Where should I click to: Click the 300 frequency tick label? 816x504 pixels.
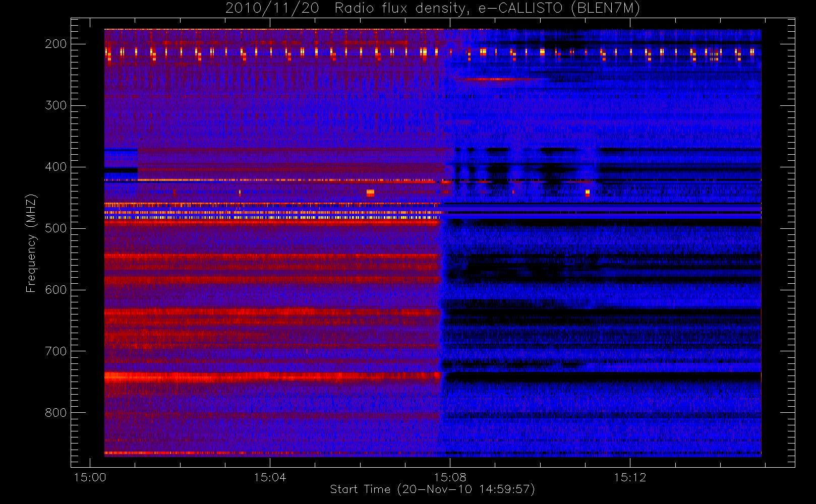pos(56,105)
